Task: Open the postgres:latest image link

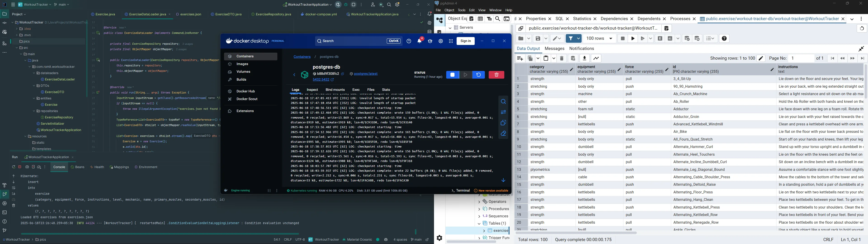Action: [366, 74]
